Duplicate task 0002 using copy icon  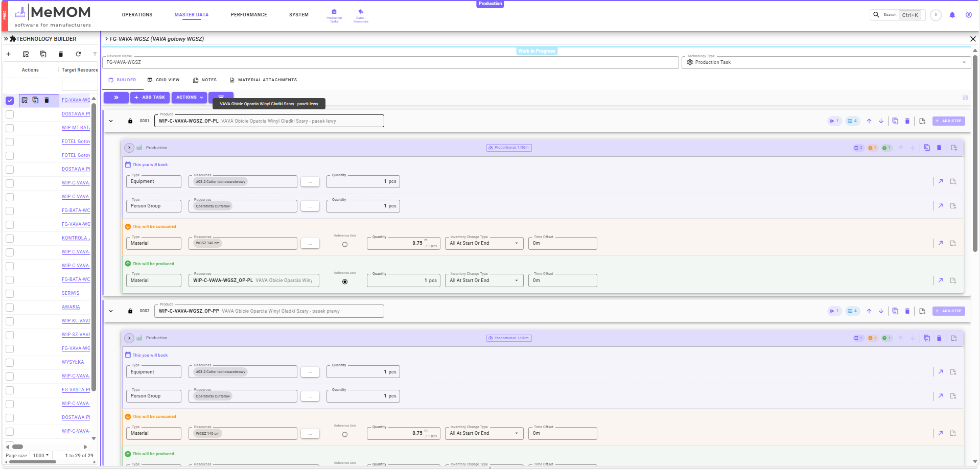[x=895, y=311]
